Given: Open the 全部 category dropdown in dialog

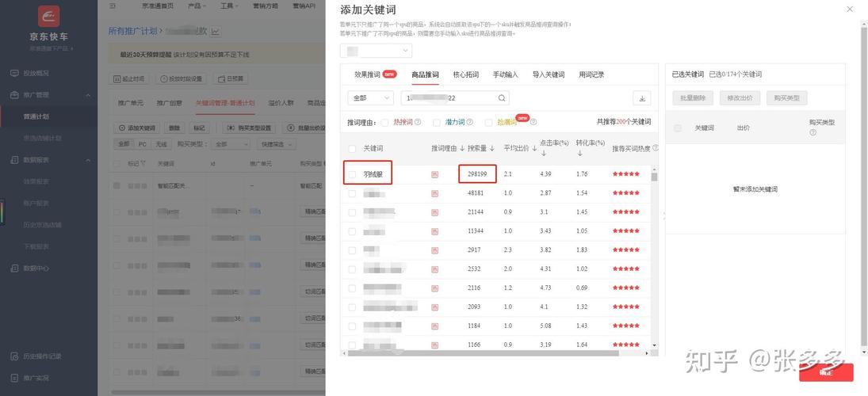Looking at the screenshot, I should [x=370, y=98].
